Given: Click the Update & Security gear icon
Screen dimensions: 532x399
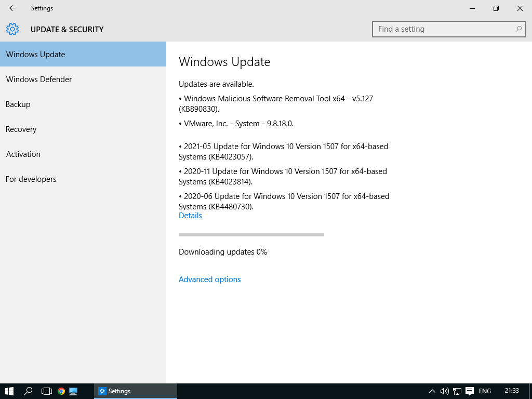Looking at the screenshot, I should pos(12,29).
